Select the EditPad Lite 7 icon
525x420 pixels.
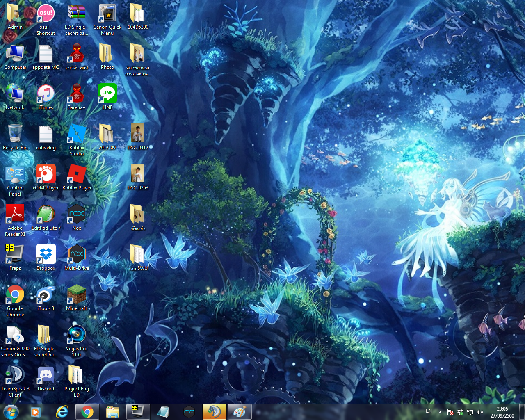(x=46, y=217)
